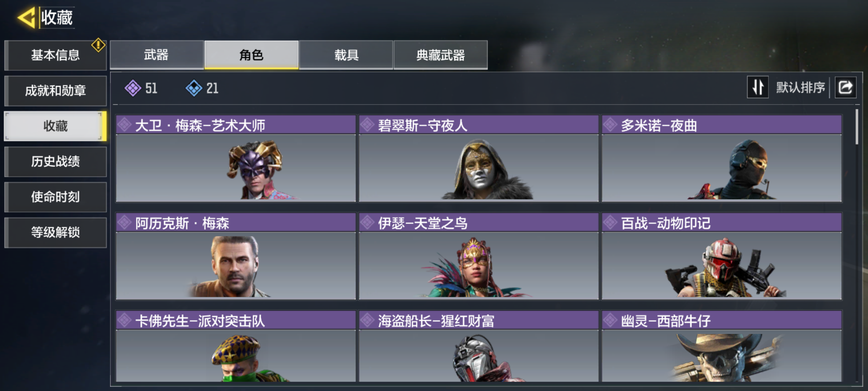
Task: Click the sort order arrows icon
Action: click(758, 87)
